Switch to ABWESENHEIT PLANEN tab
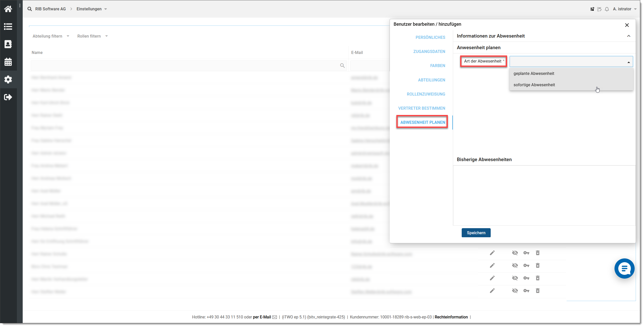 tap(423, 122)
